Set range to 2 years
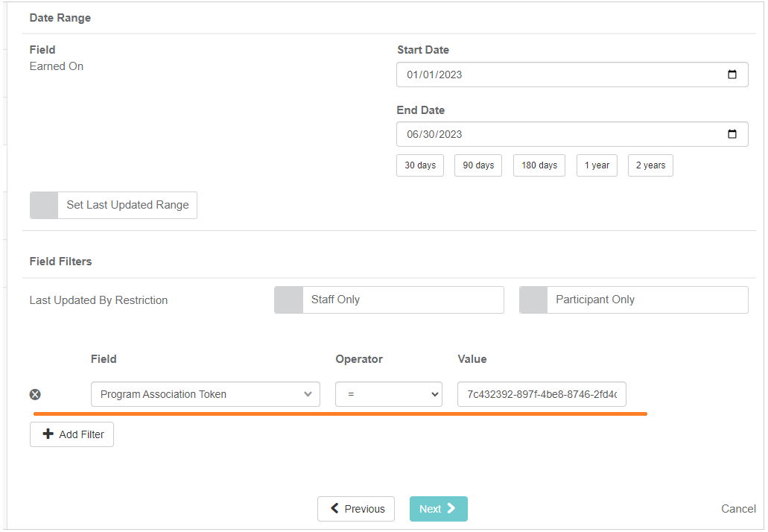The image size is (768, 532). click(x=650, y=165)
